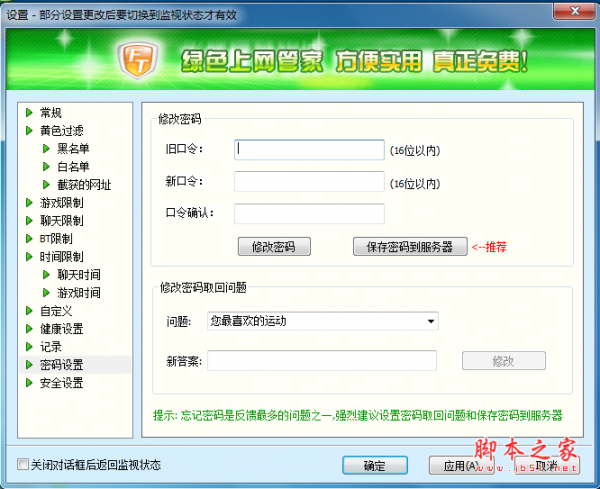Click green arrow beside 健康设置
This screenshot has height=489, width=600.
[29, 329]
